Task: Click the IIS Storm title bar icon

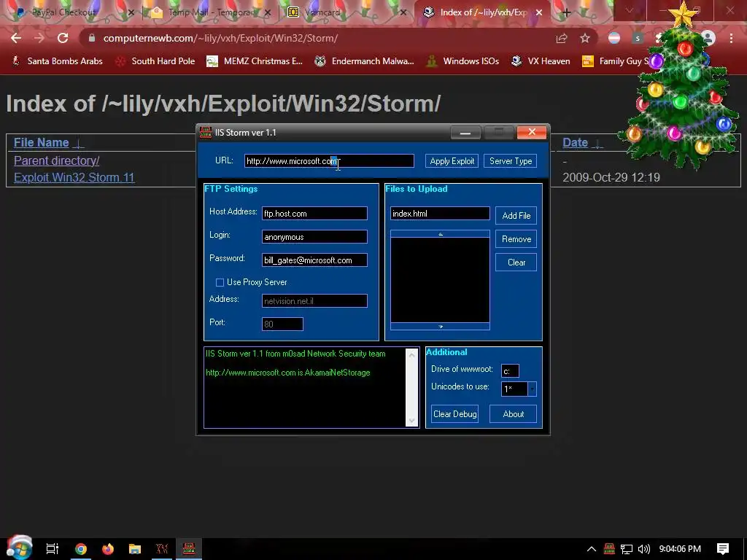Action: [206, 133]
